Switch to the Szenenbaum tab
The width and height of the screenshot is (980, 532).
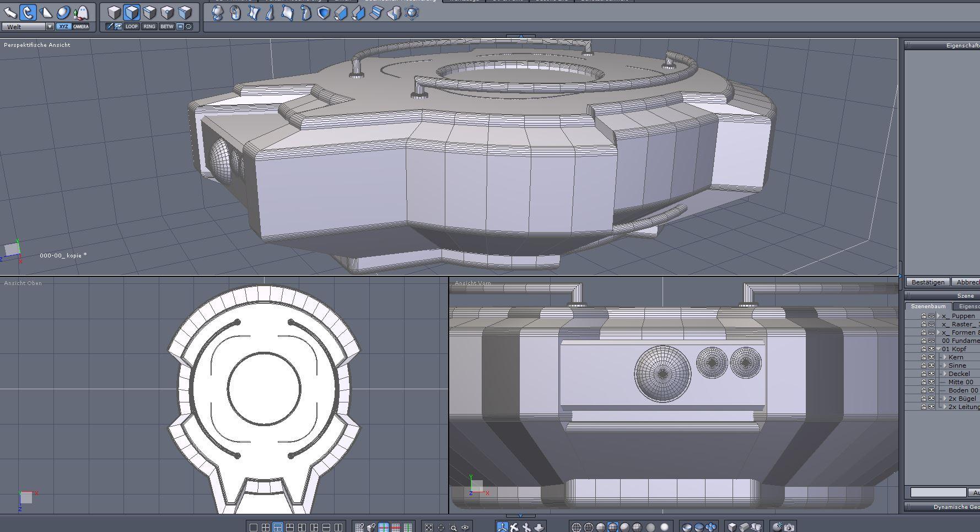coord(928,306)
